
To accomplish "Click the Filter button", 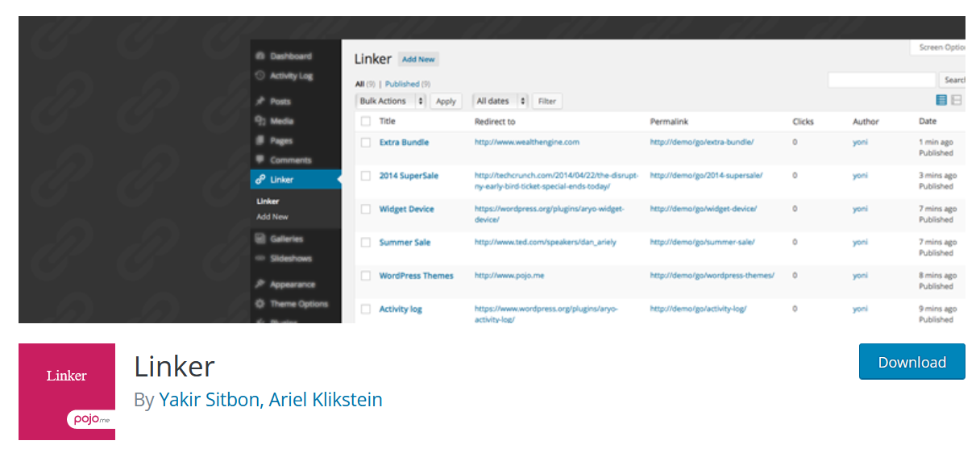I will (547, 101).
